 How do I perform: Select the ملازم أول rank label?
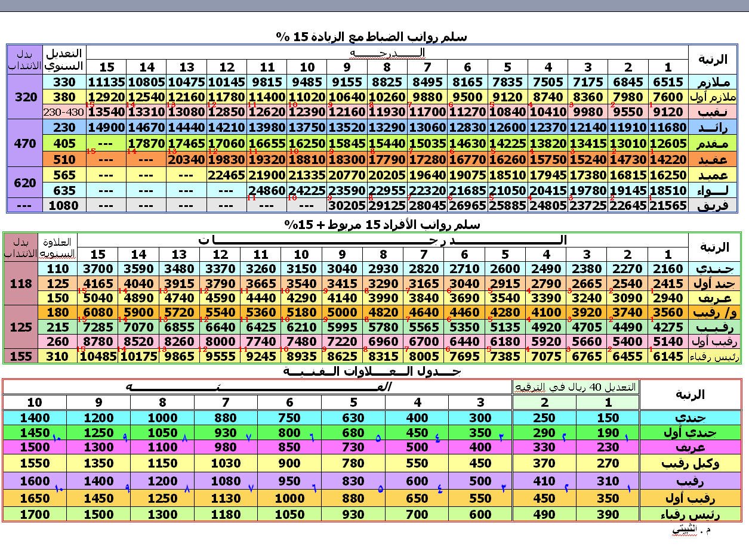tap(713, 97)
